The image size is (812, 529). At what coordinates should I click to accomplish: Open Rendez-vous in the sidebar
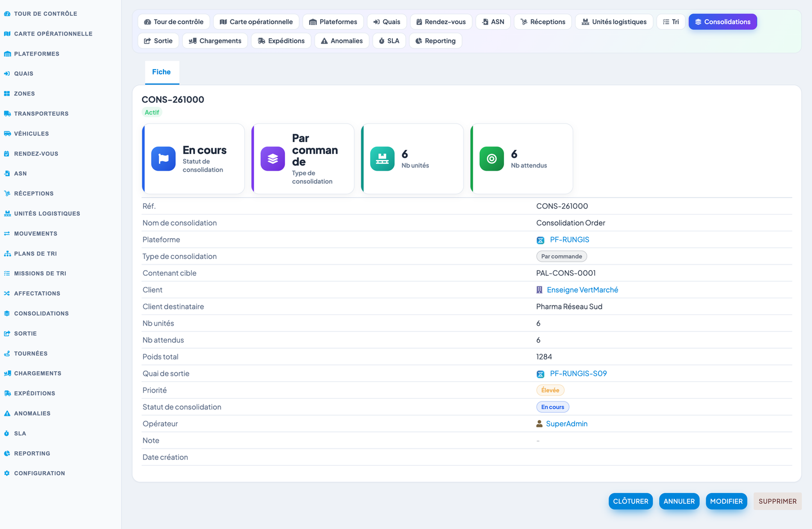click(x=31, y=154)
